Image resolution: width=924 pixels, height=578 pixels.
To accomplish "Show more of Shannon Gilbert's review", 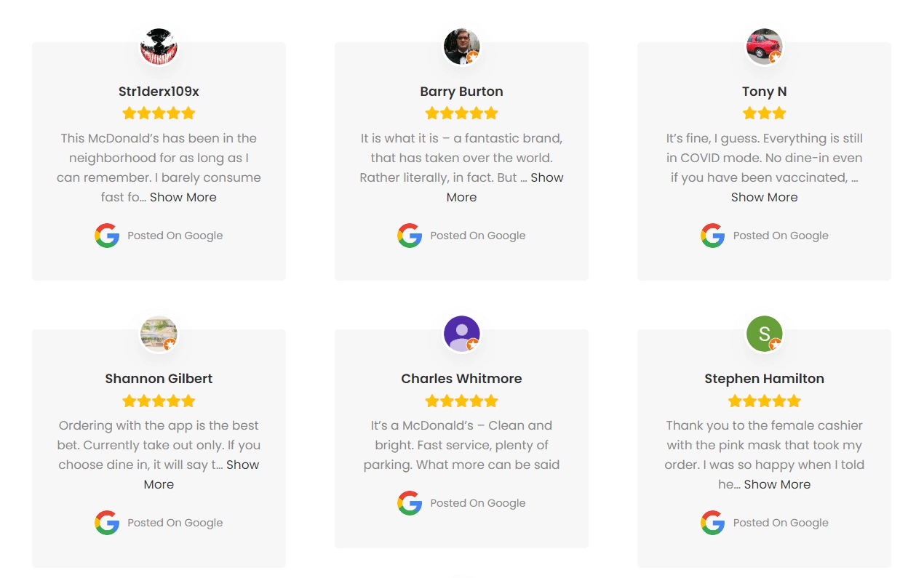I will (x=242, y=465).
